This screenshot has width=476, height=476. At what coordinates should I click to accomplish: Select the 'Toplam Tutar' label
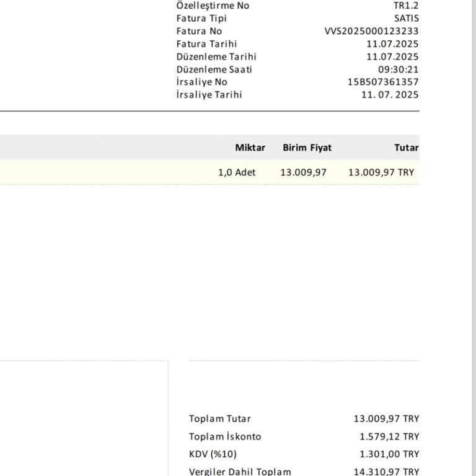(x=220, y=419)
